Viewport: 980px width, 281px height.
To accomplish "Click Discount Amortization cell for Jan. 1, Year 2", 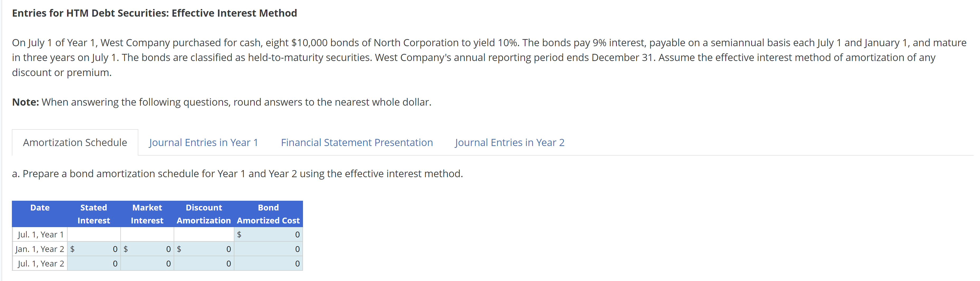I will pyautogui.click(x=204, y=249).
